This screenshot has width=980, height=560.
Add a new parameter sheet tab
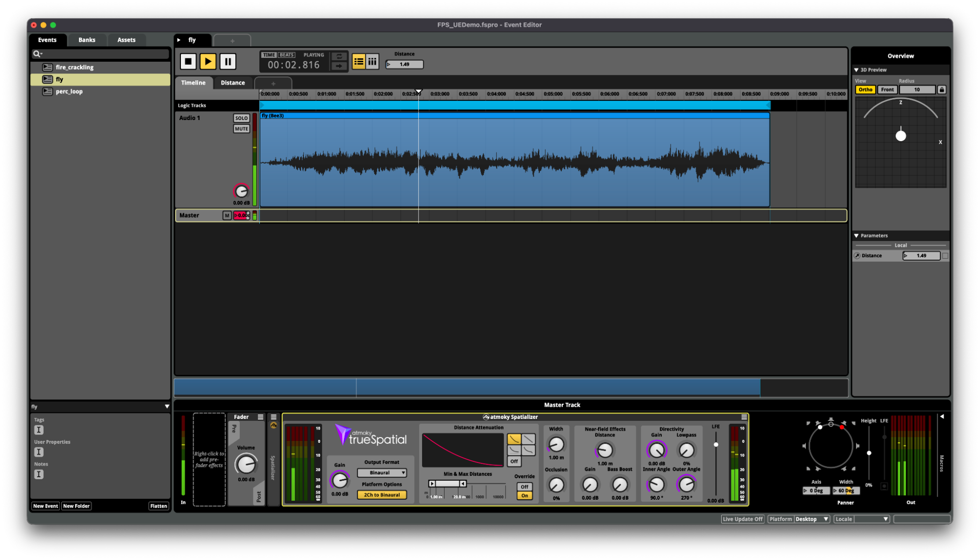(x=273, y=83)
